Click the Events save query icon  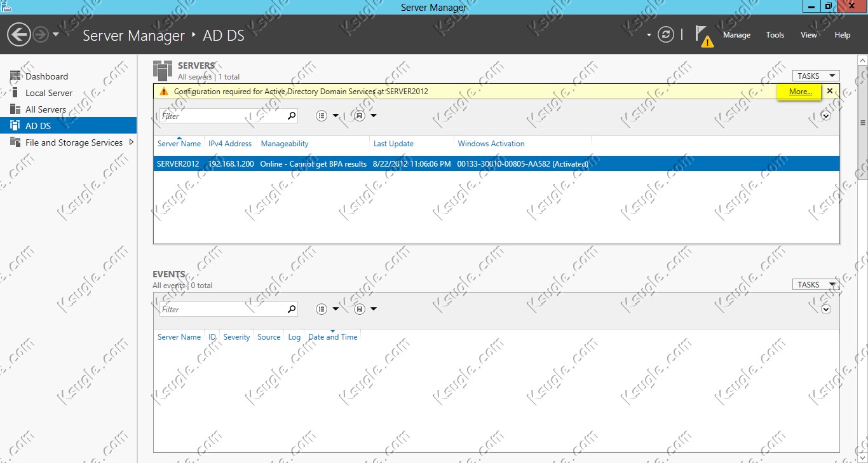pos(360,309)
